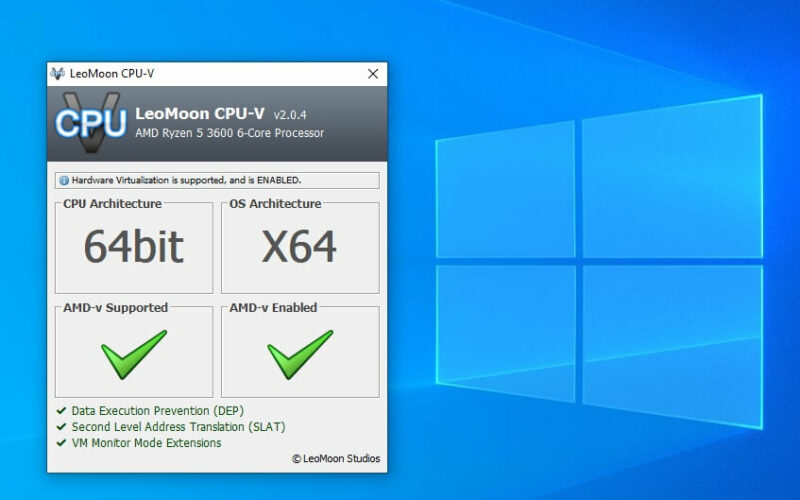Click the AMD Ryzen 5 3600 processor name
Image resolution: width=800 pixels, height=500 pixels.
(x=230, y=133)
